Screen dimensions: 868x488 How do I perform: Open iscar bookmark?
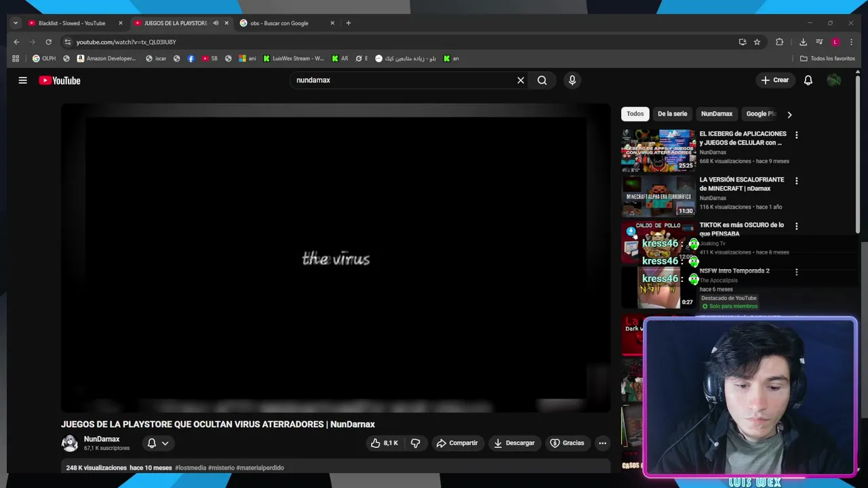156,58
